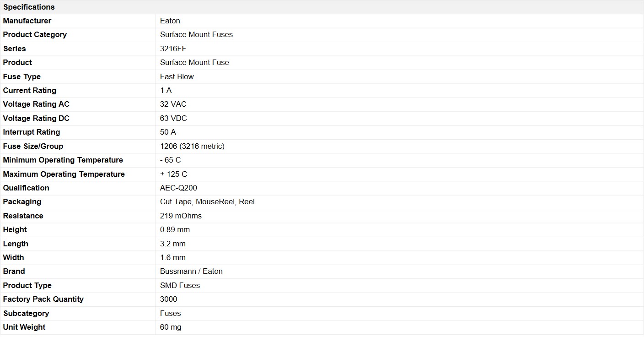Click the 50 A interrupt value
The height and width of the screenshot is (337, 644).
pyautogui.click(x=168, y=132)
